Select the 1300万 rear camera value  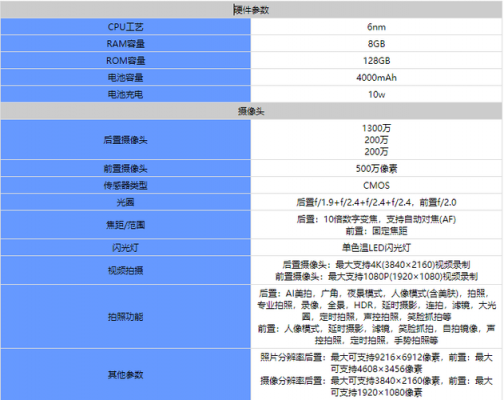pyautogui.click(x=376, y=128)
